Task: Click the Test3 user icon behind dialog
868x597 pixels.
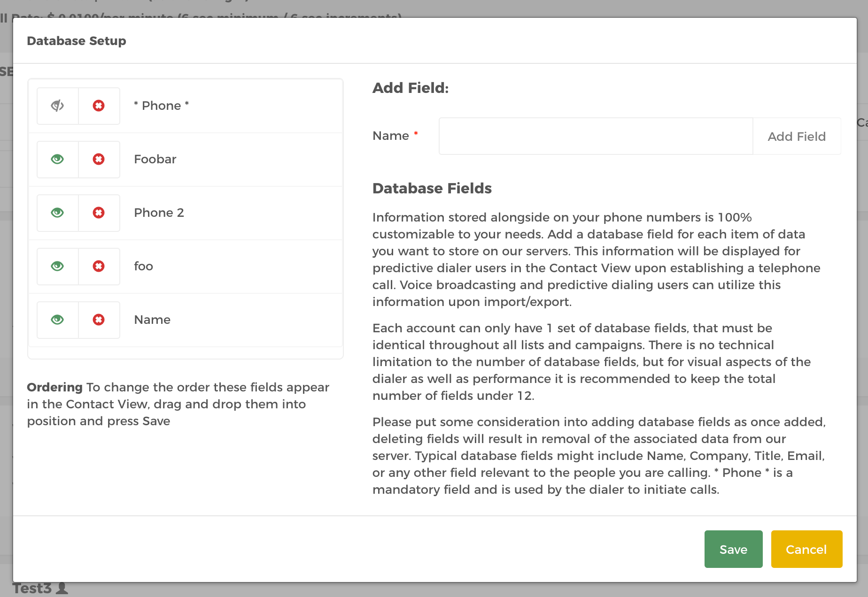Action: pos(62,588)
